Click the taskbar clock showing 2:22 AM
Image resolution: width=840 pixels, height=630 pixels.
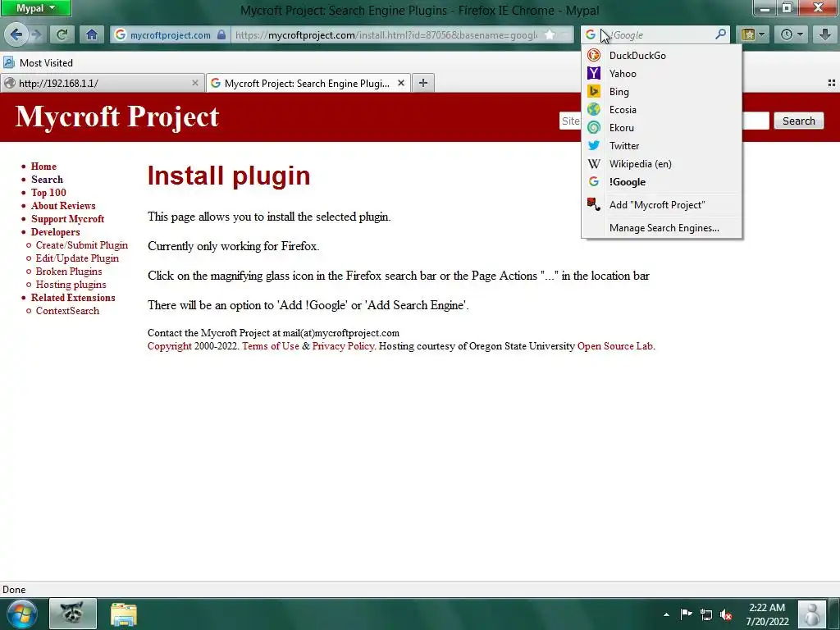[767, 614]
